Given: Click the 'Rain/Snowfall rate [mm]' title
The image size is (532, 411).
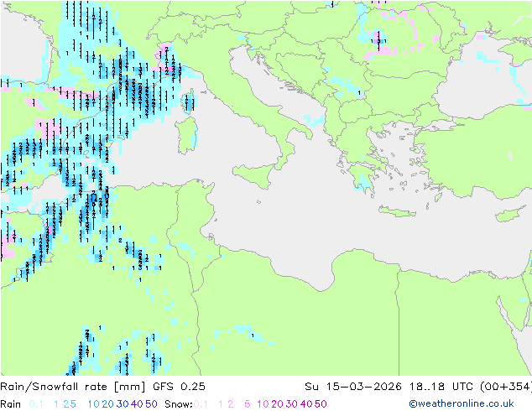Looking at the screenshot, I should point(73,386).
